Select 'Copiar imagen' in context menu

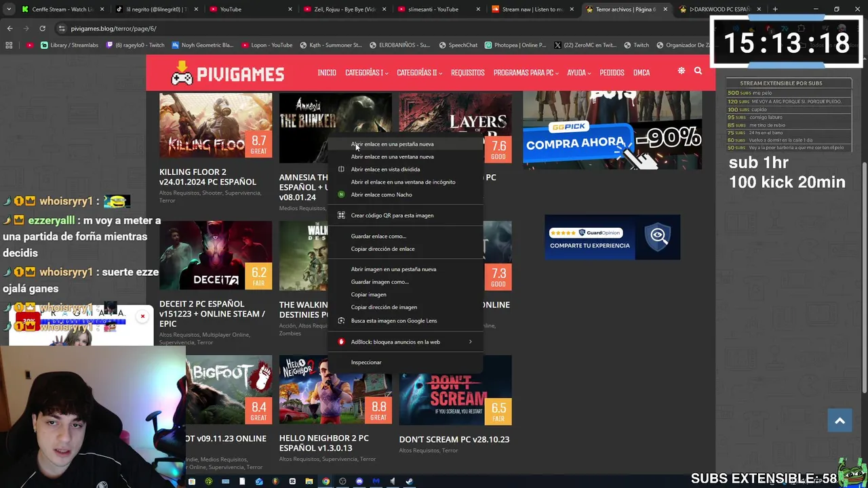tap(405, 294)
